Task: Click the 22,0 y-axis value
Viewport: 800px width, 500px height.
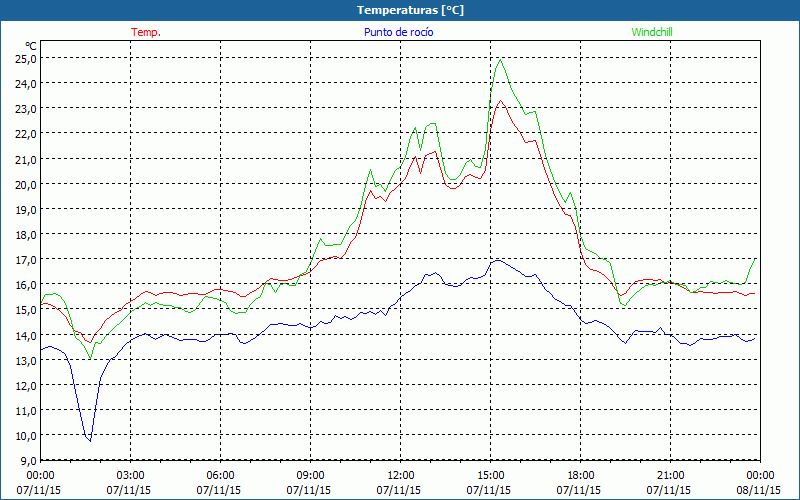Action: (x=26, y=134)
